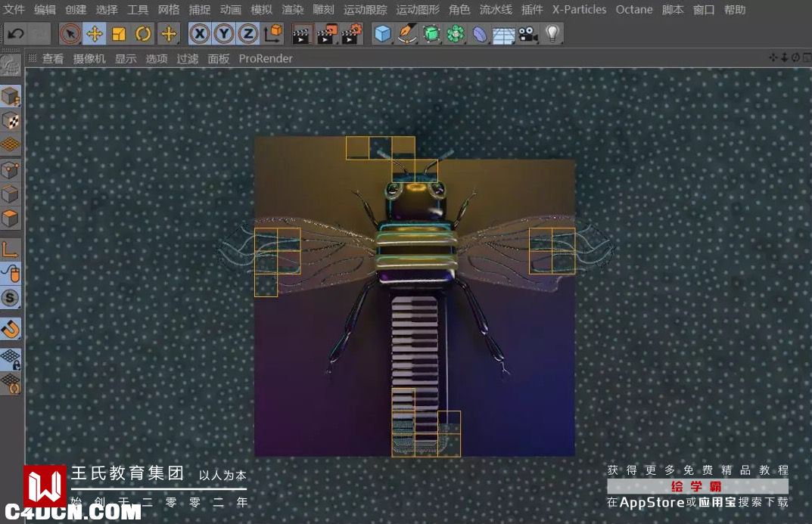Open the 雕刻 menu
This screenshot has width=812, height=524.
(x=324, y=9)
